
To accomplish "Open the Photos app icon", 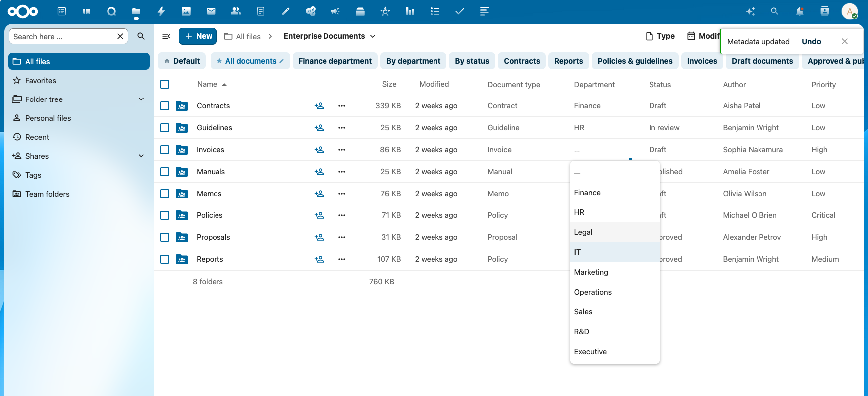I will pos(186,11).
